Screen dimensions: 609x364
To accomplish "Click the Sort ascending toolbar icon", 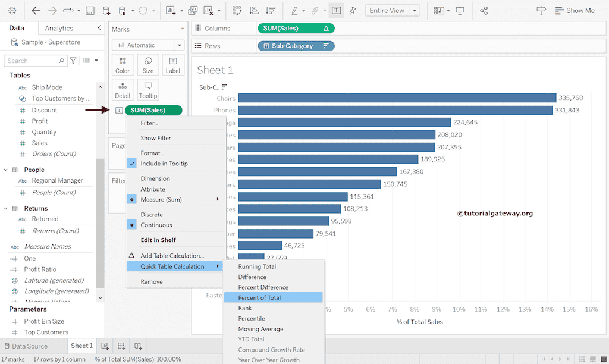I will pyautogui.click(x=254, y=11).
